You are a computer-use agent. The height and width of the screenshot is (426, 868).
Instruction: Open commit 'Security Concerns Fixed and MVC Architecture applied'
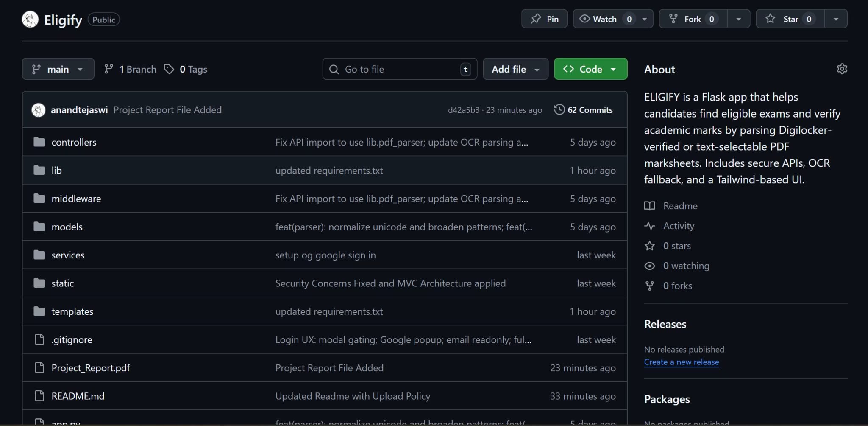tap(390, 283)
